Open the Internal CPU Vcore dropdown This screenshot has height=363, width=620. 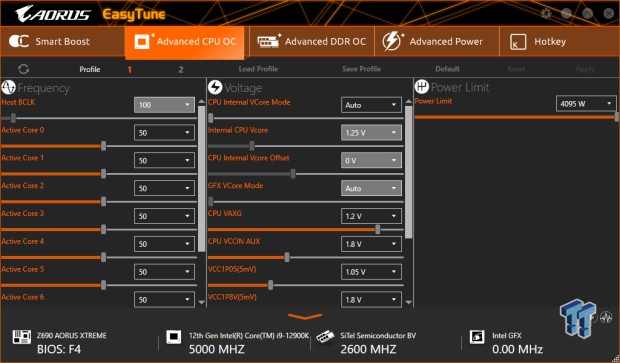pos(371,132)
